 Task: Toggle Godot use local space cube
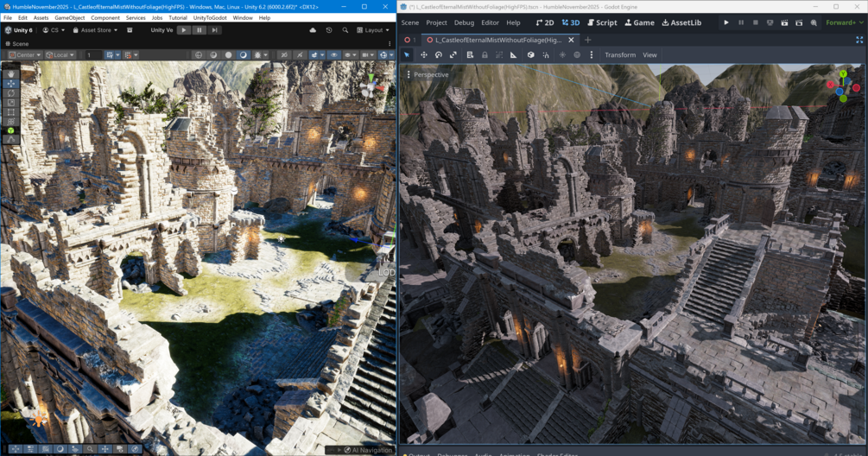[531, 54]
